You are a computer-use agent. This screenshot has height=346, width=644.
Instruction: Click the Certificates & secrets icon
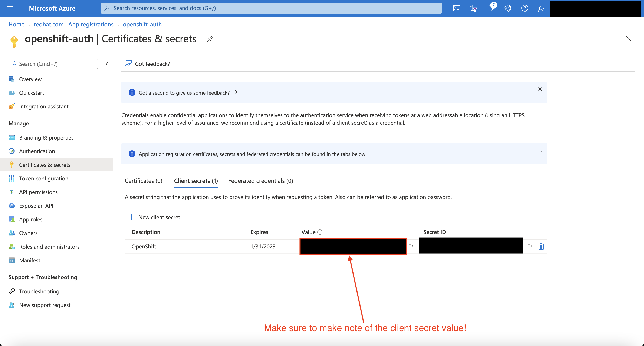tap(12, 164)
